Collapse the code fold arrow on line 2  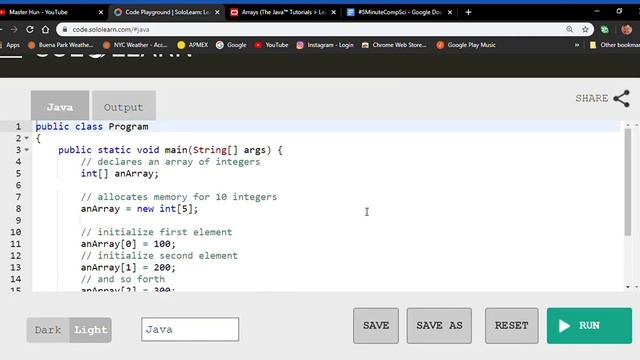click(27, 138)
